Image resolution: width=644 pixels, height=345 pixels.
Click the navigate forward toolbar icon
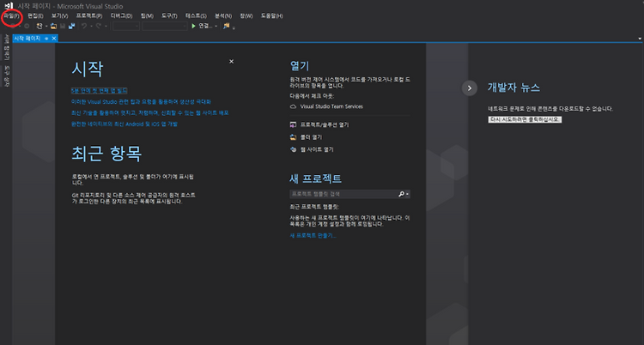[27, 26]
